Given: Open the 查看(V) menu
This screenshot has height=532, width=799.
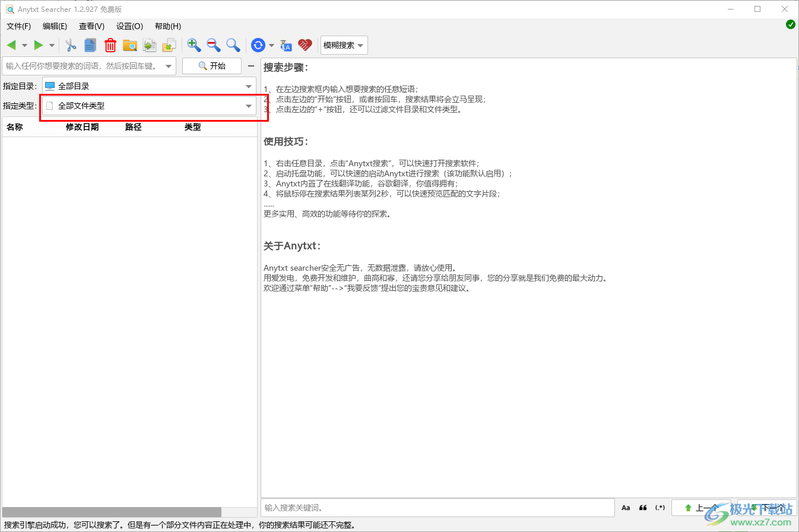Looking at the screenshot, I should pyautogui.click(x=91, y=26).
